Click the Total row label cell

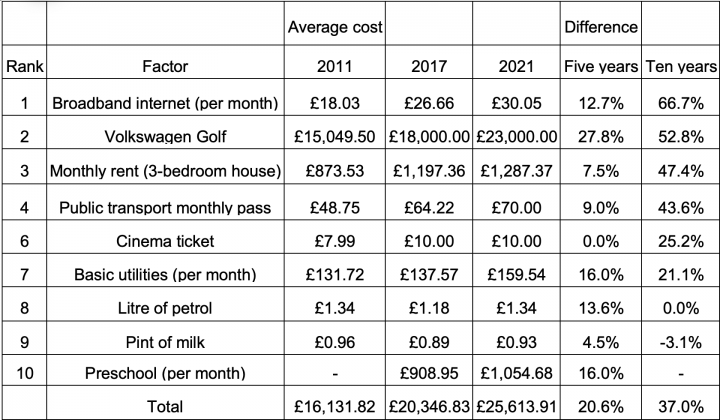click(x=165, y=403)
